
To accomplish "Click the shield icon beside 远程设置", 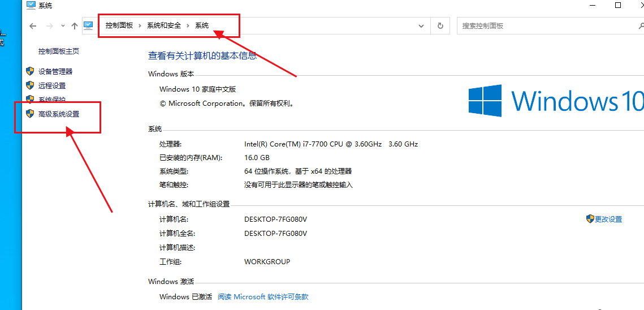I will (29, 85).
